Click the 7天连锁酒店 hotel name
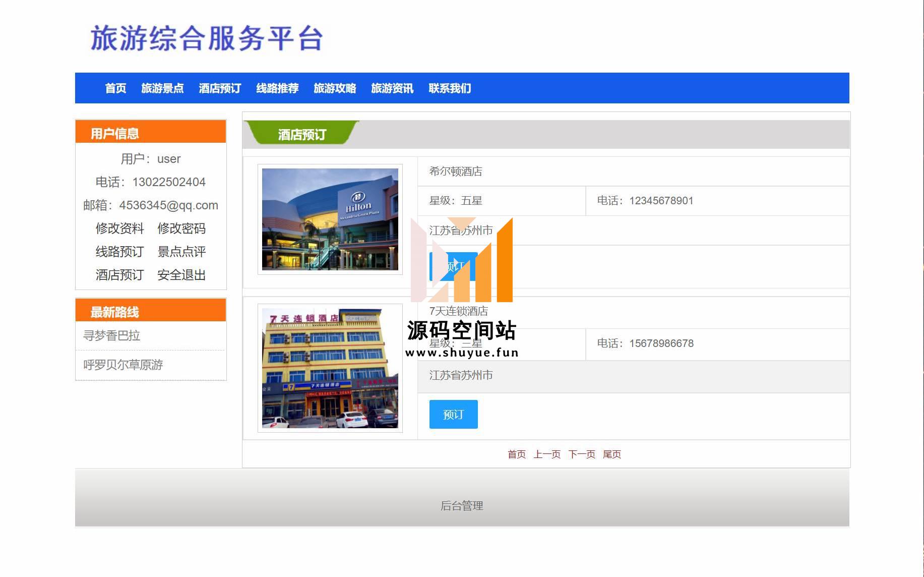The height and width of the screenshot is (577, 924). click(x=459, y=311)
